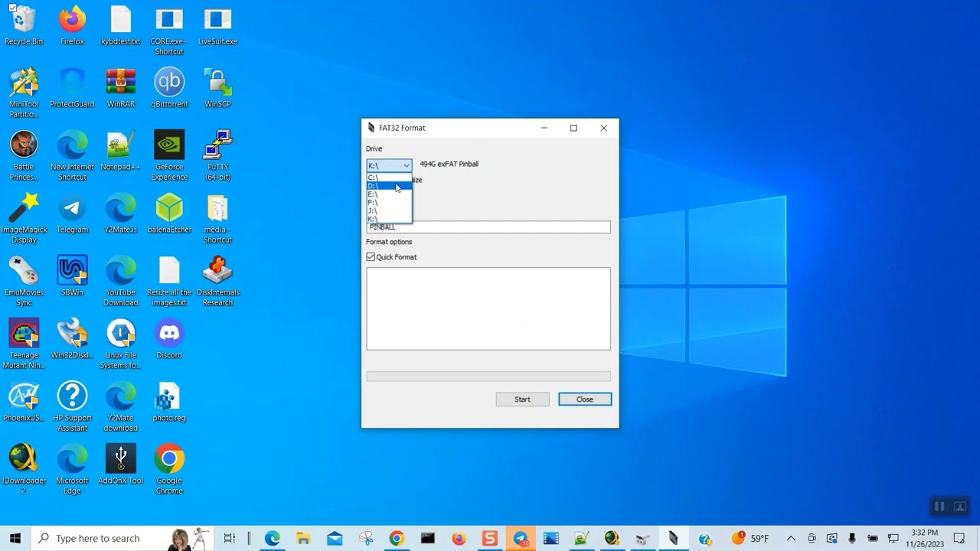Select the media Shortcut folder icon
This screenshot has width=980, height=551.
coord(217,218)
